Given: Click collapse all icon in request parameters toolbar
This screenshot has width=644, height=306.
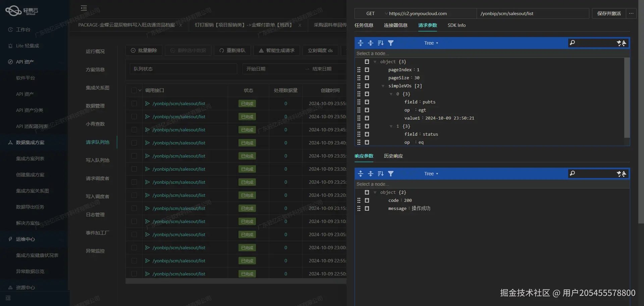Looking at the screenshot, I should click(x=371, y=43).
